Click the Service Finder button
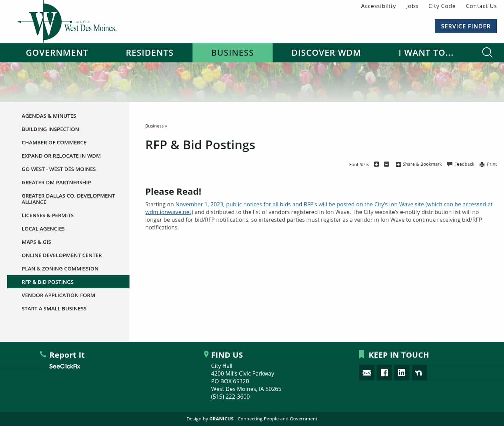 pos(465,26)
